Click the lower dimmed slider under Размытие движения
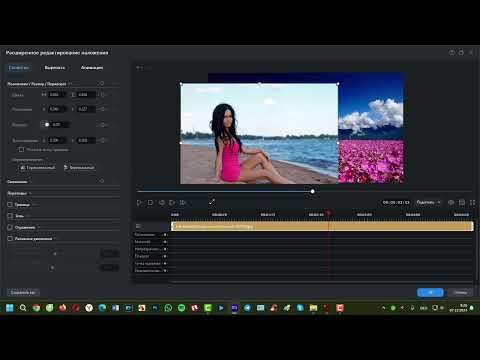 pyautogui.click(x=52, y=268)
